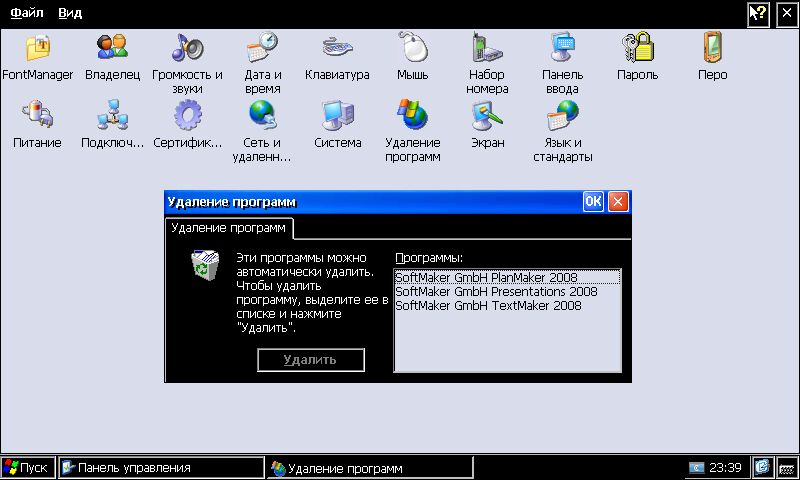Open the Перо stylus settings
This screenshot has width=800, height=480.
point(713,57)
